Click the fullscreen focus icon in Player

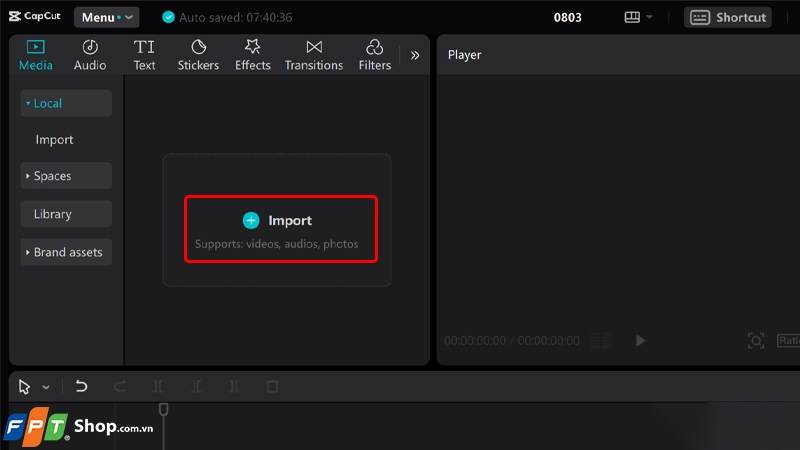[x=756, y=340]
